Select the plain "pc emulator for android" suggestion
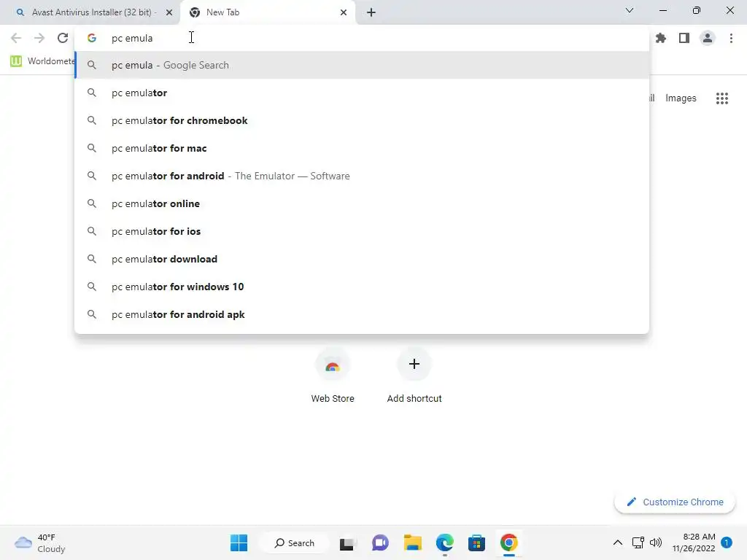Screen dimensions: 747x560 tap(362, 176)
